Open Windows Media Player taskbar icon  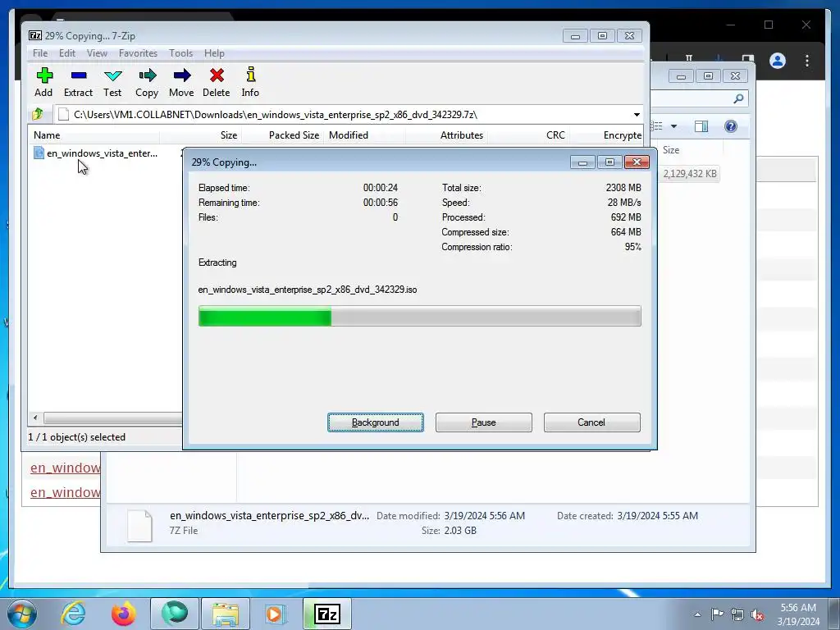click(276, 614)
